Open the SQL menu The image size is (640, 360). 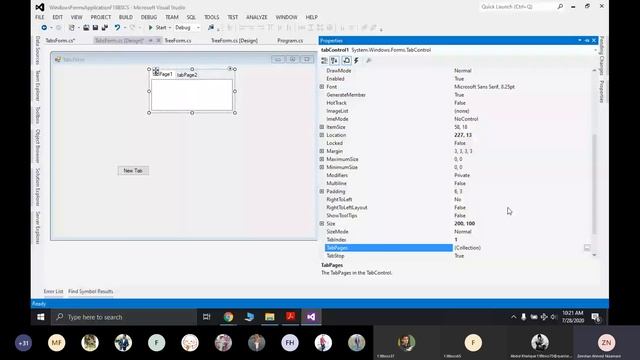click(191, 17)
